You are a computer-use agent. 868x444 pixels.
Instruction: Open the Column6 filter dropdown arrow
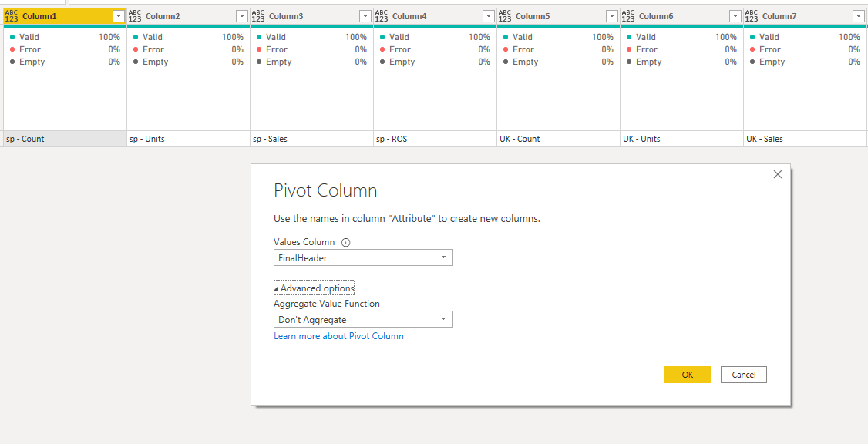click(x=735, y=17)
